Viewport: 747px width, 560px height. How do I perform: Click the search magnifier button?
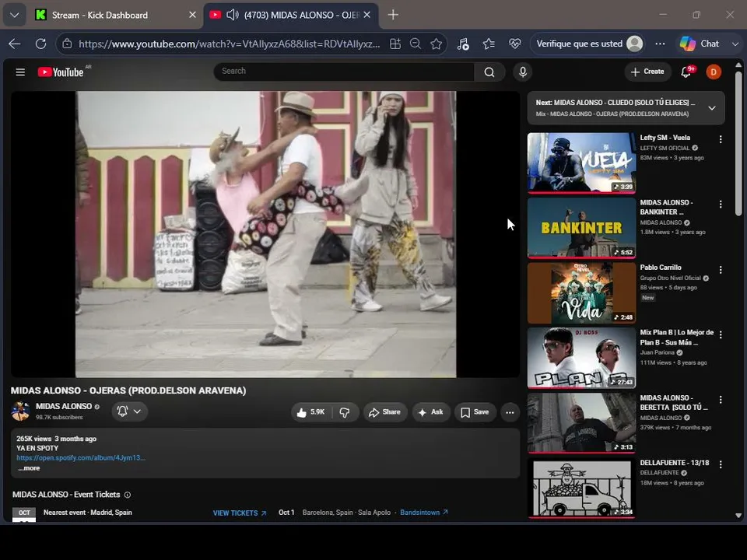click(x=489, y=72)
